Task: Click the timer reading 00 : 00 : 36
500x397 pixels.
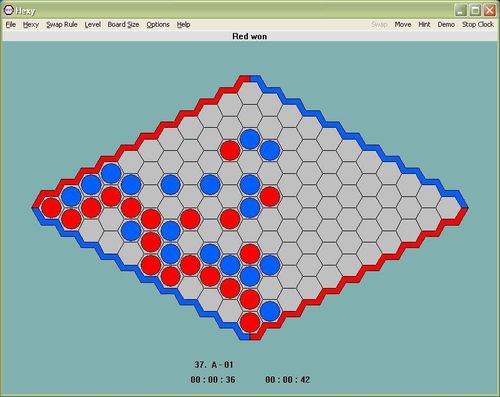Action: (x=213, y=380)
